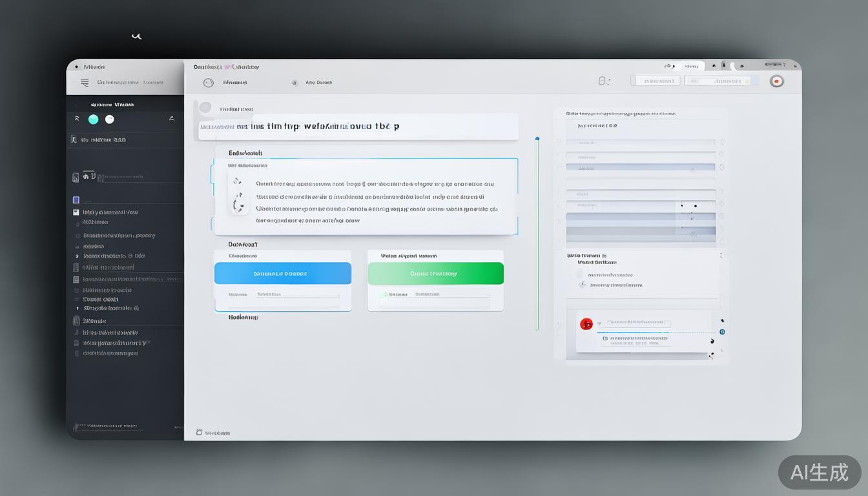The width and height of the screenshot is (868, 496).
Task: Open the right-hand dropdown field in top toolbar
Action: tap(721, 81)
